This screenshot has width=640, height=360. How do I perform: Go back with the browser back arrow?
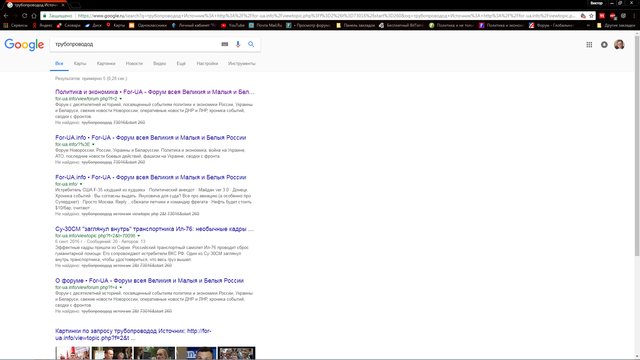pyautogui.click(x=6, y=16)
